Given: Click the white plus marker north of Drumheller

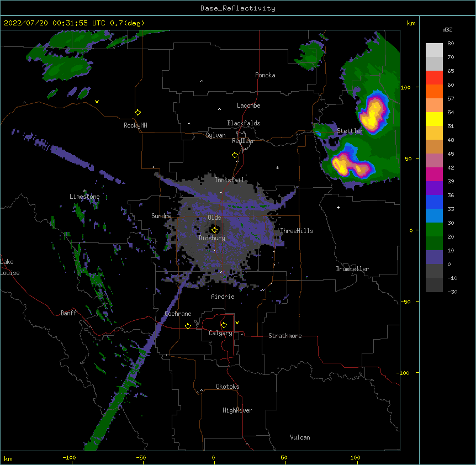Looking at the screenshot, I should (x=338, y=207).
